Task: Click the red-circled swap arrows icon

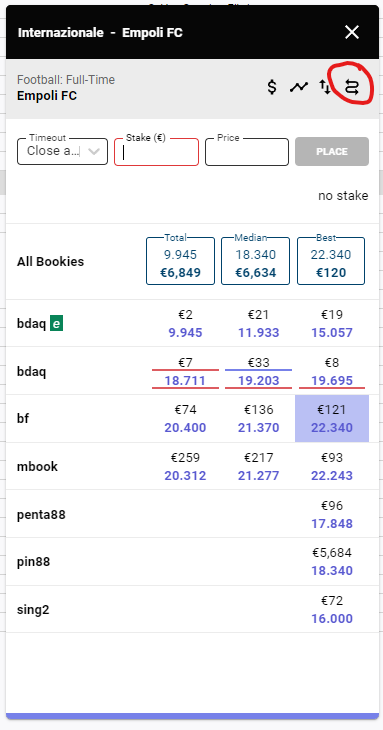Action: [352, 87]
